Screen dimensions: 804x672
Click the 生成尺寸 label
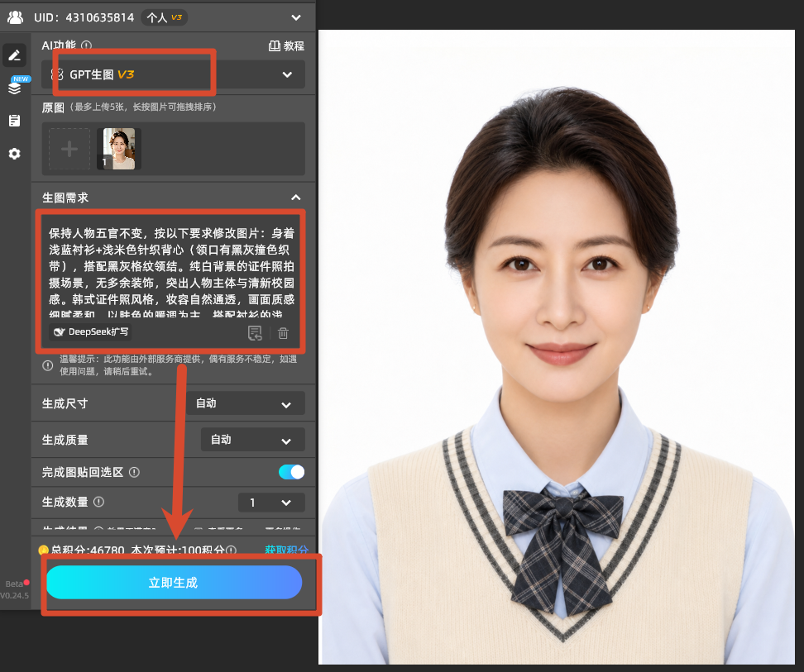tap(65, 403)
